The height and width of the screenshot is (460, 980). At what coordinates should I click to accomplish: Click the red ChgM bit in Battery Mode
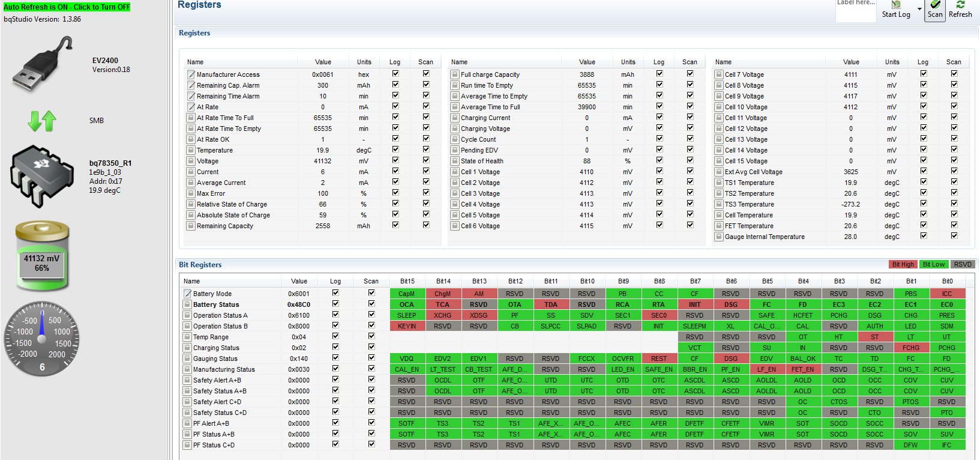tap(443, 294)
